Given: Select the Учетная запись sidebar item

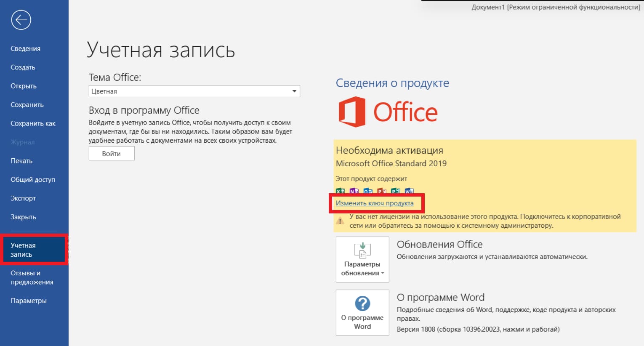Looking at the screenshot, I should point(34,250).
